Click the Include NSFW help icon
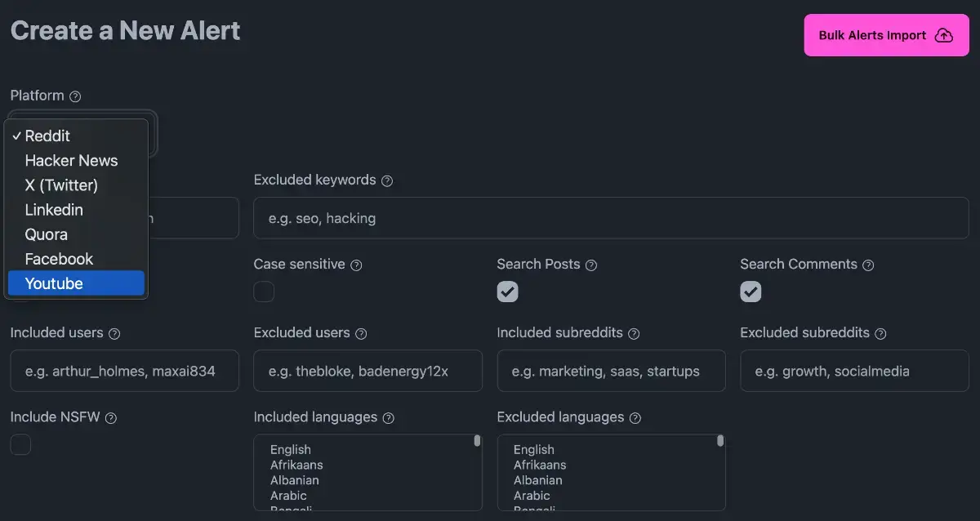This screenshot has height=521, width=980. (111, 418)
